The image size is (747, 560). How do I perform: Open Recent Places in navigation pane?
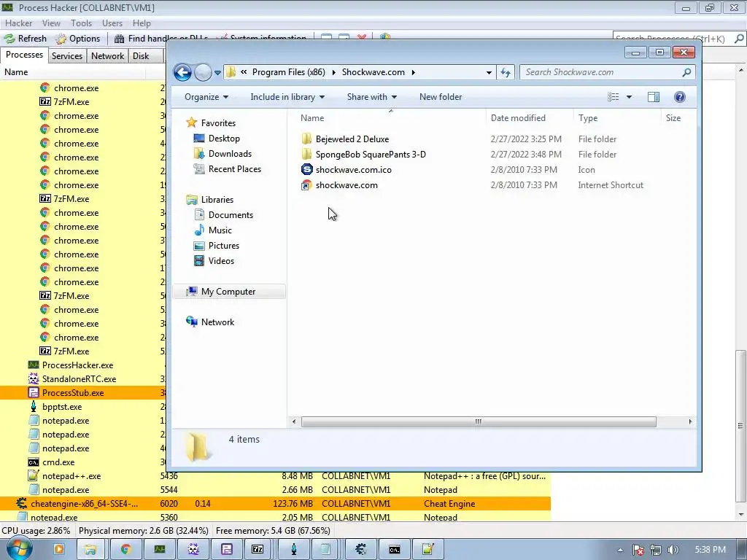point(234,169)
